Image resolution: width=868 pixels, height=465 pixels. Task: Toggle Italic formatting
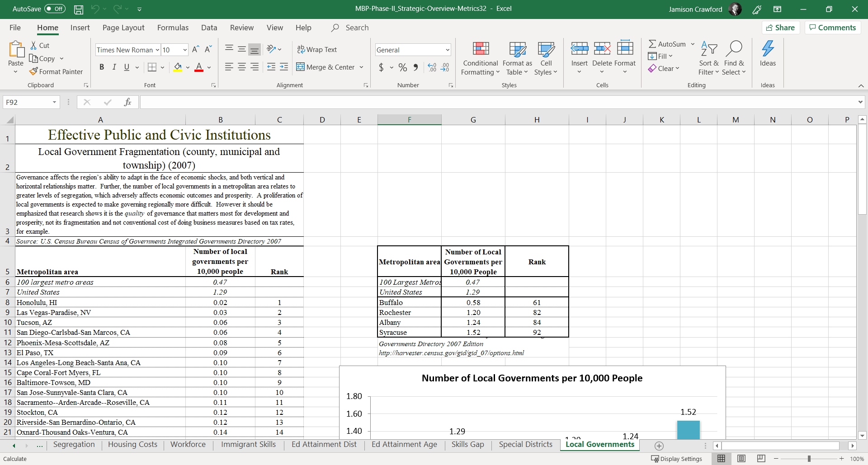[114, 67]
